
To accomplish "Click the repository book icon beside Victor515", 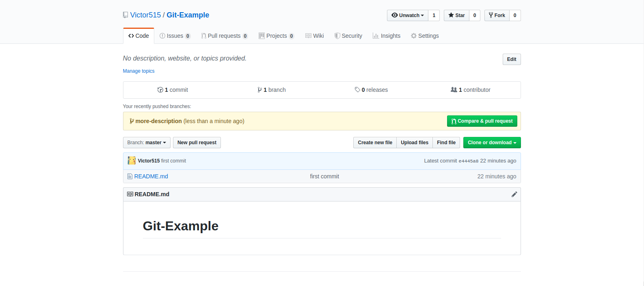I will coord(125,15).
